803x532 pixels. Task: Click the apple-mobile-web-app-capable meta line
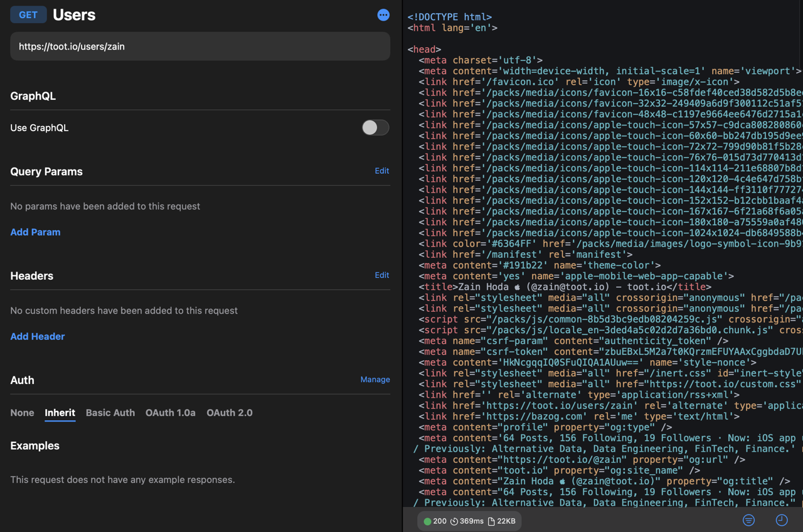click(577, 276)
